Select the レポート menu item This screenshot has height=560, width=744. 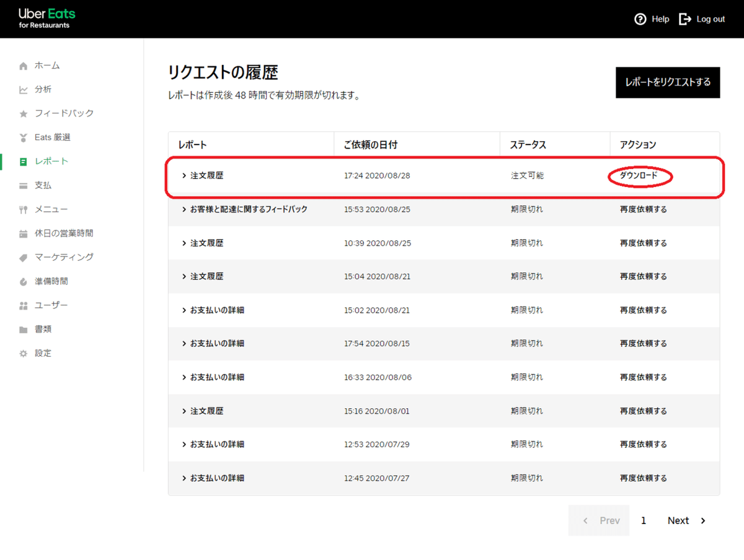51,161
